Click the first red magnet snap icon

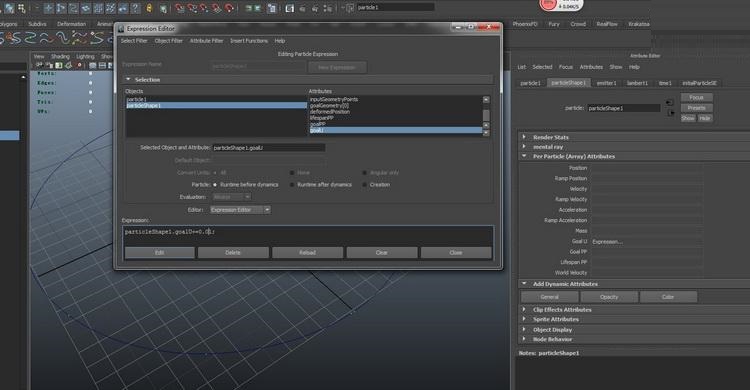point(180,8)
